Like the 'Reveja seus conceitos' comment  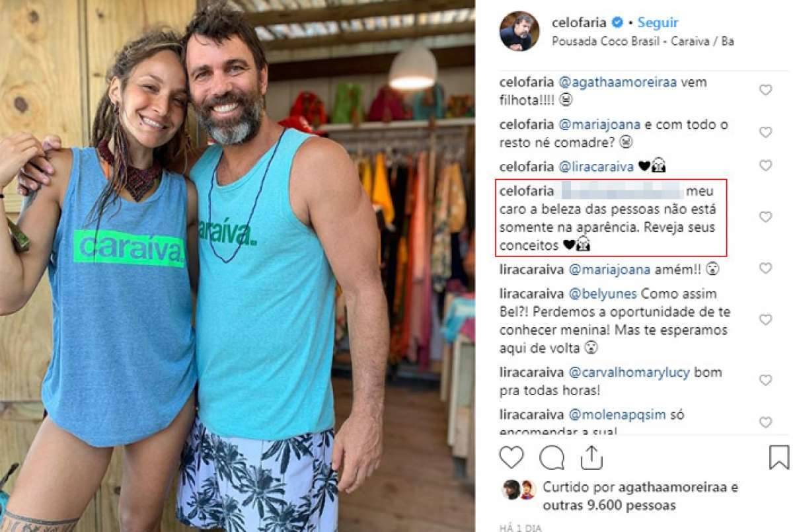tap(765, 217)
